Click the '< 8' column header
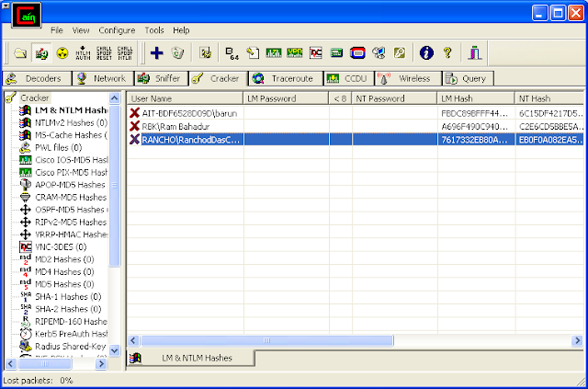Image resolution: width=588 pixels, height=389 pixels. (x=340, y=98)
